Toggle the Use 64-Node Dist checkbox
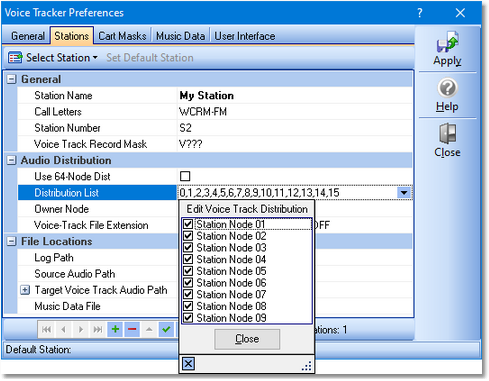The width and height of the screenshot is (489, 381). 185,176
